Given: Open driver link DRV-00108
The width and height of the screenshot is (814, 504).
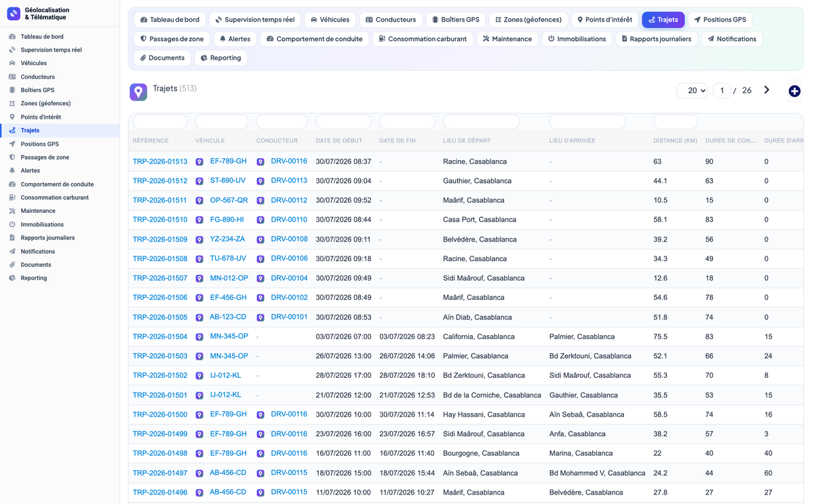Looking at the screenshot, I should 289,239.
